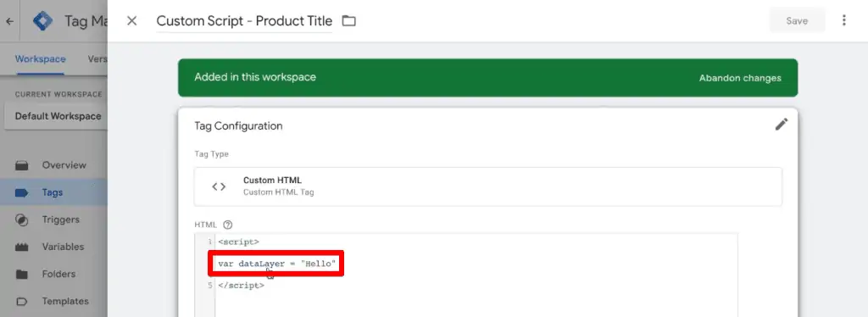Select the Custom HTML tag type row
Viewport: 868px width, 317px height.
tap(487, 186)
